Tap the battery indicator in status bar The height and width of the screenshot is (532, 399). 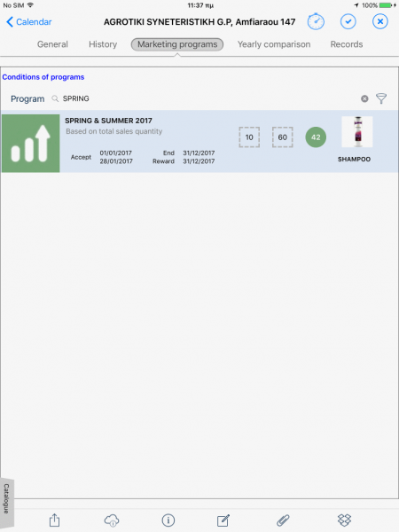(x=387, y=5)
